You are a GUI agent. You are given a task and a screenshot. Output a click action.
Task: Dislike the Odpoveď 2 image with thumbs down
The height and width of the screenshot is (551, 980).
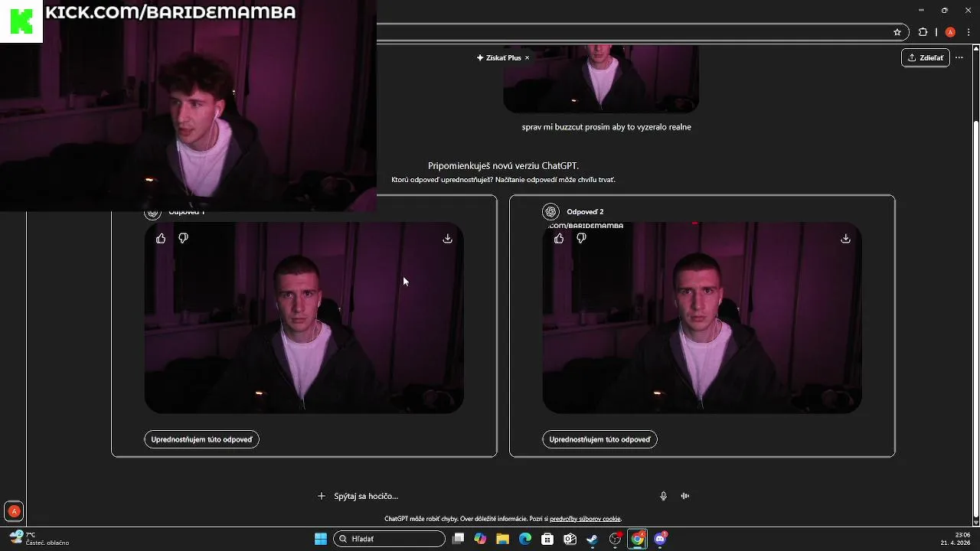tap(581, 239)
